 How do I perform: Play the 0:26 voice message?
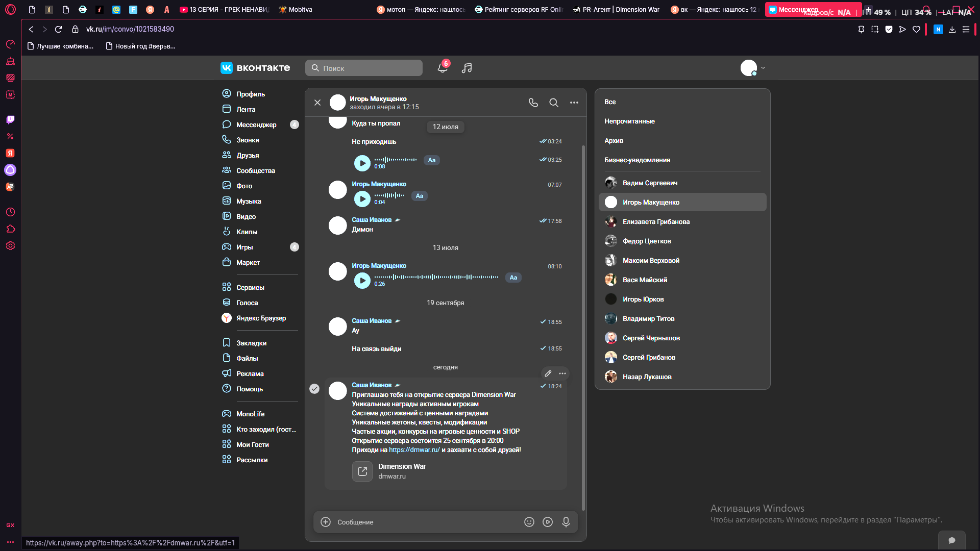click(362, 281)
